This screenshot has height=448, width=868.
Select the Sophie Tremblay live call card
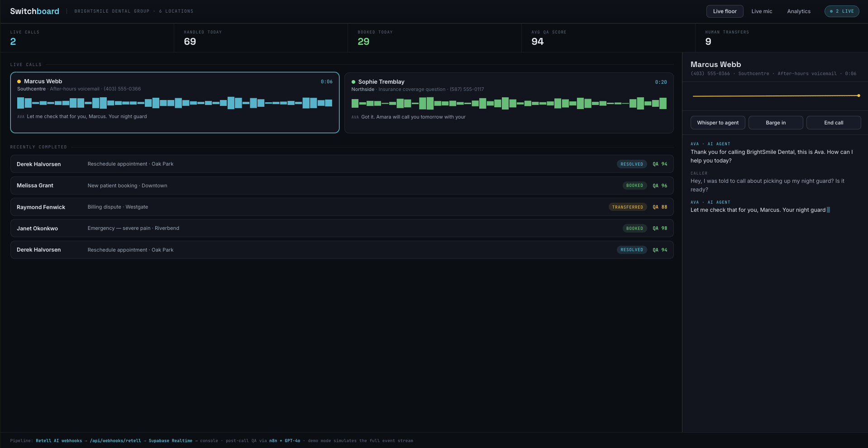click(509, 103)
